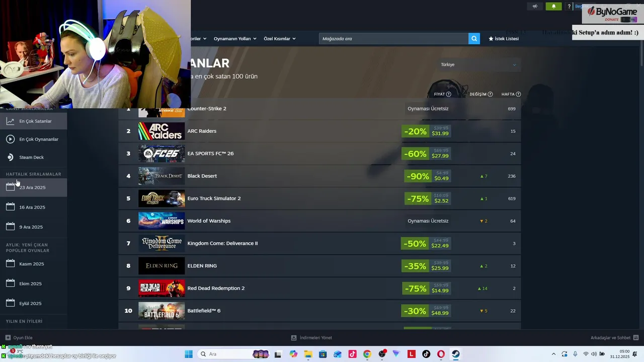Click calendar icon beside 9 Ara 2025
This screenshot has width=644, height=362.
tap(10, 227)
